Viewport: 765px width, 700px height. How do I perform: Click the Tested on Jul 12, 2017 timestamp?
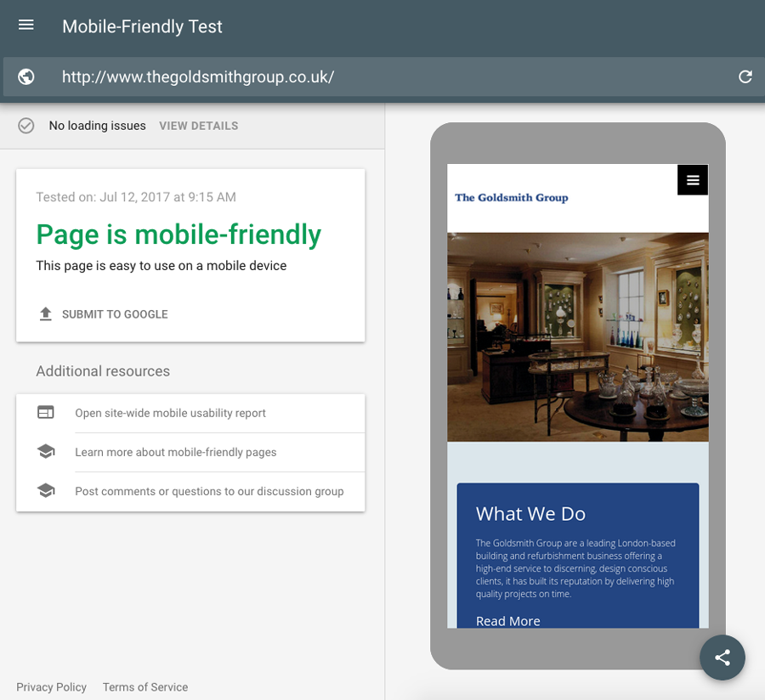(136, 197)
